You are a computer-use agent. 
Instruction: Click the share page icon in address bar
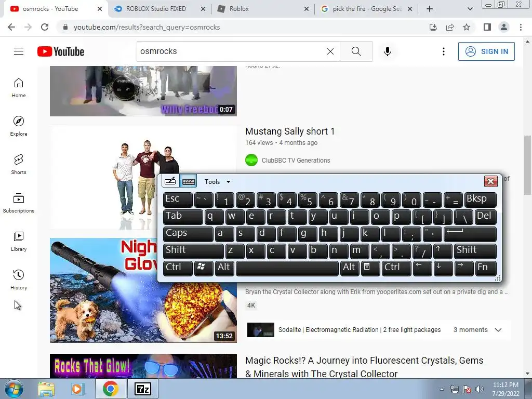pyautogui.click(x=450, y=27)
